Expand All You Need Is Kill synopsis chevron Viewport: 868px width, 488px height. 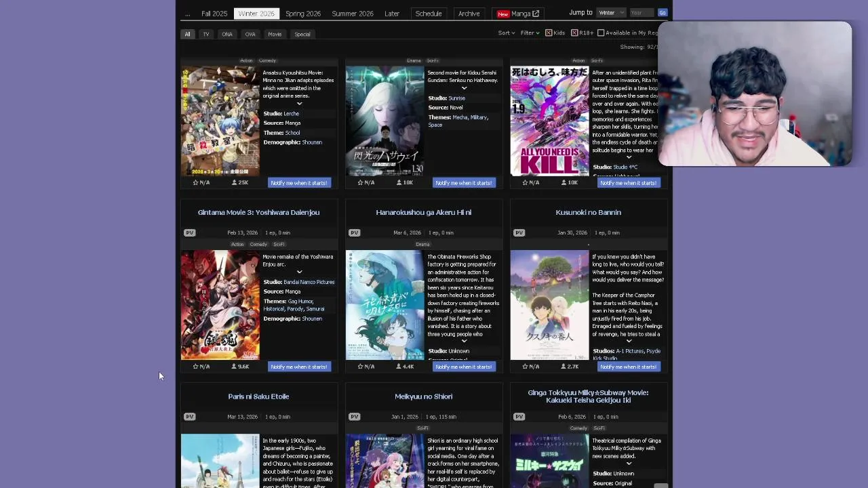(x=629, y=157)
